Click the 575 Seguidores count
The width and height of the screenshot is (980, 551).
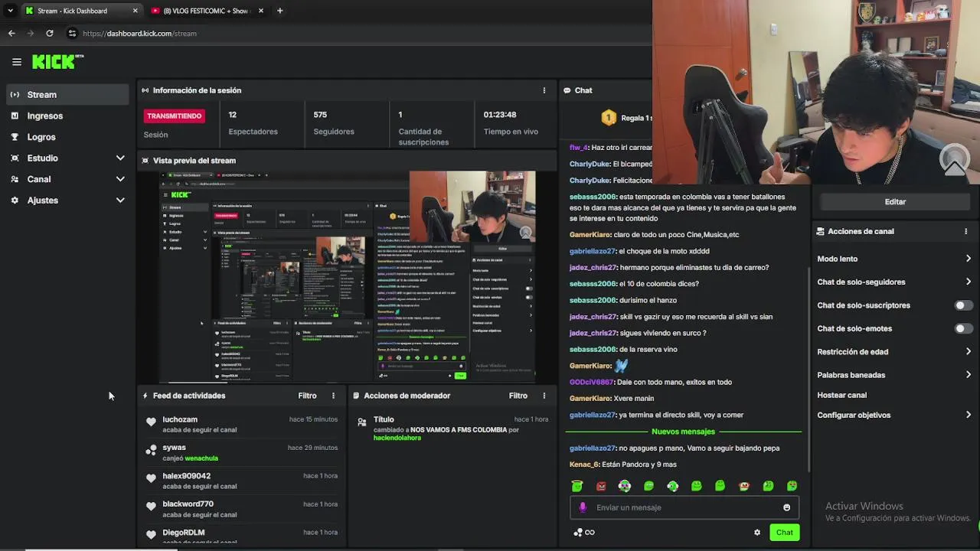[x=320, y=115]
